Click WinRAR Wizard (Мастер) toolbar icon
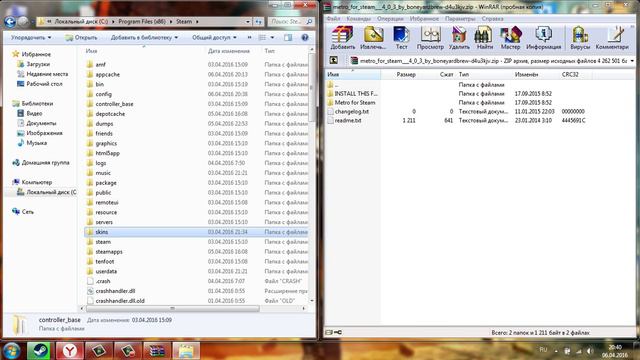The image size is (640, 360). click(510, 38)
